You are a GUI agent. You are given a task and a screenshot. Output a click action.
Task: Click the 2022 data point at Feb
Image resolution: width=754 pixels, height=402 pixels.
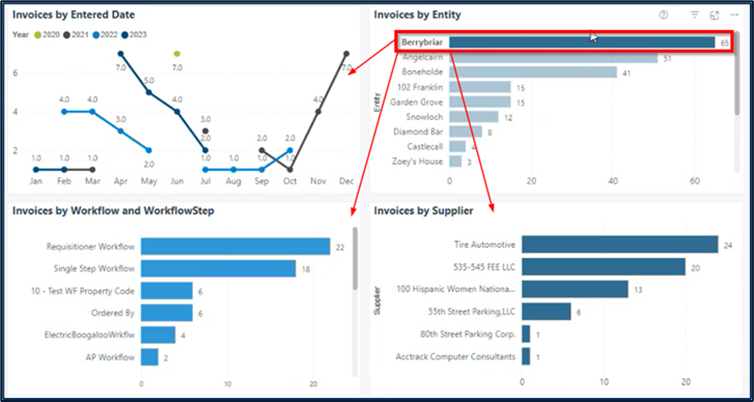64,112
